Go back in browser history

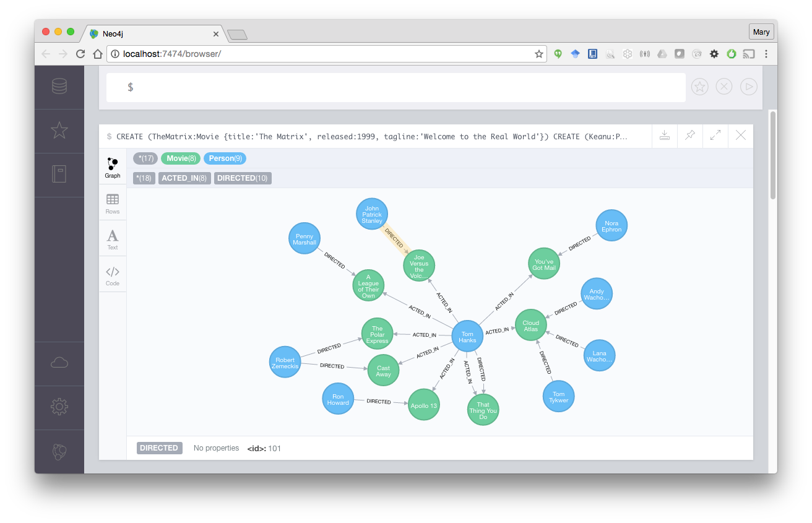46,54
